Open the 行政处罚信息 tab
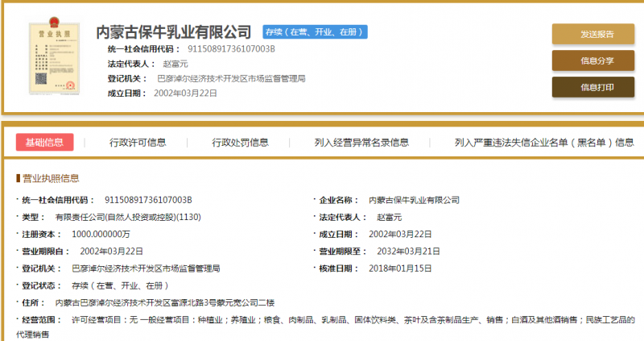The height and width of the screenshot is (341, 644). coord(240,143)
